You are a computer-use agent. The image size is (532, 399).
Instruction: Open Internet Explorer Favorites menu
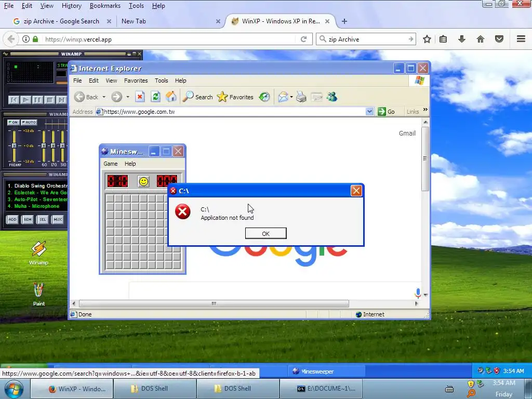click(x=136, y=81)
